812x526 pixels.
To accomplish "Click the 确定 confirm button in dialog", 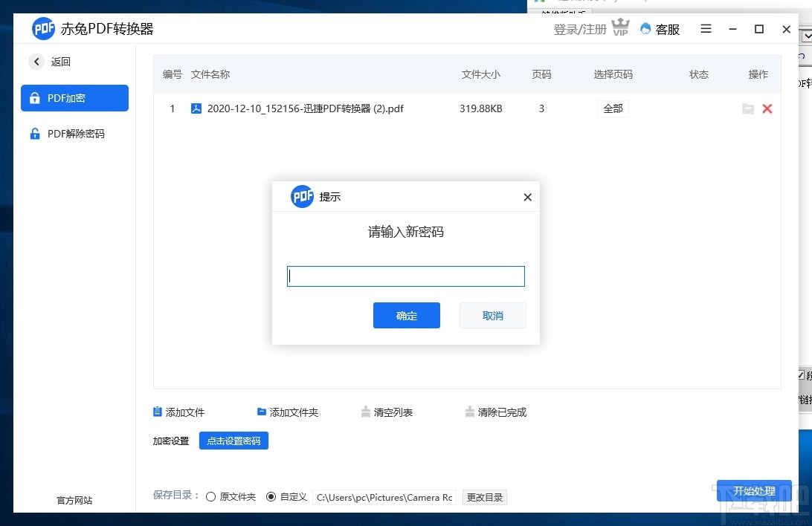I will [406, 315].
